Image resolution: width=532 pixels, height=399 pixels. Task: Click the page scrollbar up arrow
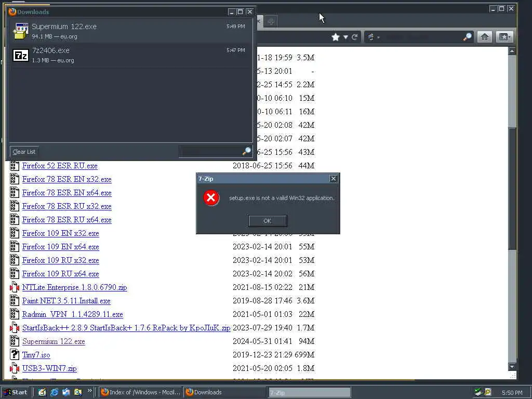click(x=512, y=51)
